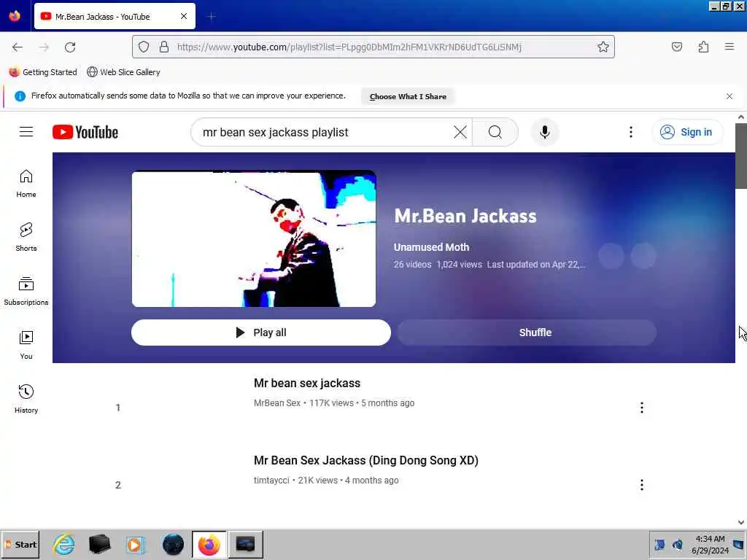747x560 pixels.
Task: Open YouTube settings three-dot menu
Action: [x=631, y=132]
